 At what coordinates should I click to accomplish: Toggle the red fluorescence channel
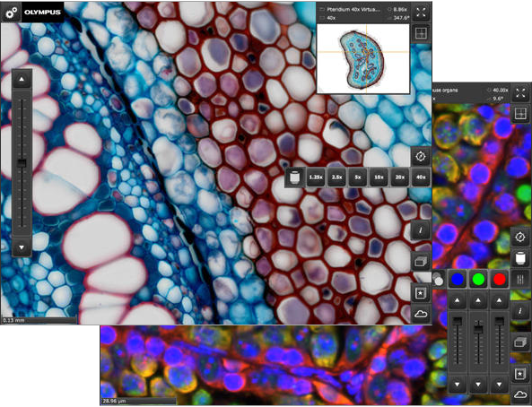point(499,279)
